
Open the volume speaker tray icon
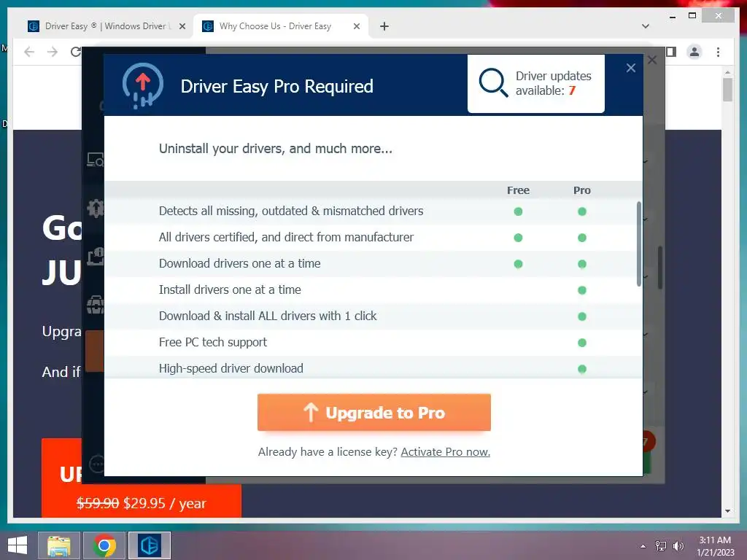point(678,545)
